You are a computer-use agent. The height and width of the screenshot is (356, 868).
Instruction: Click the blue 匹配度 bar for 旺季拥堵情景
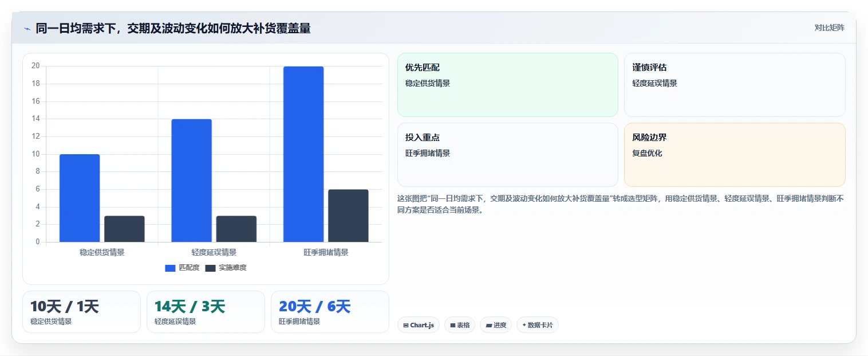303,154
